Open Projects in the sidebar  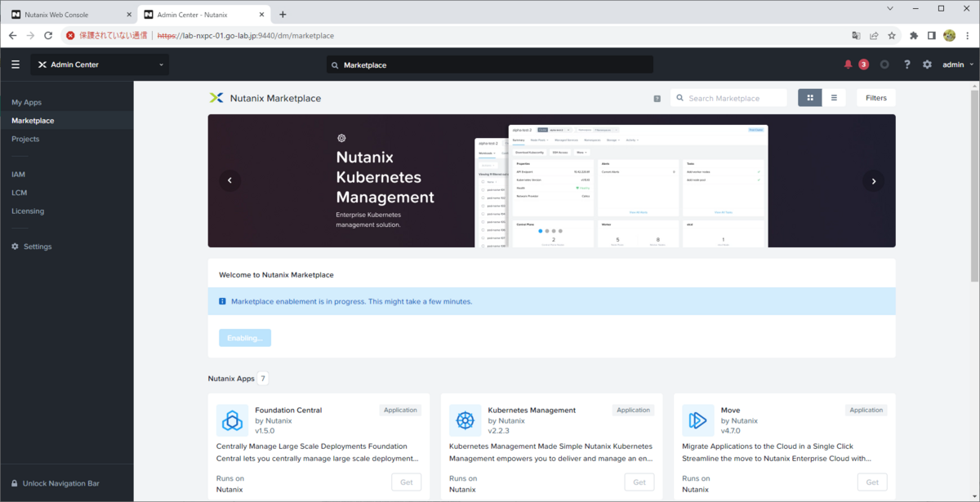pos(25,139)
